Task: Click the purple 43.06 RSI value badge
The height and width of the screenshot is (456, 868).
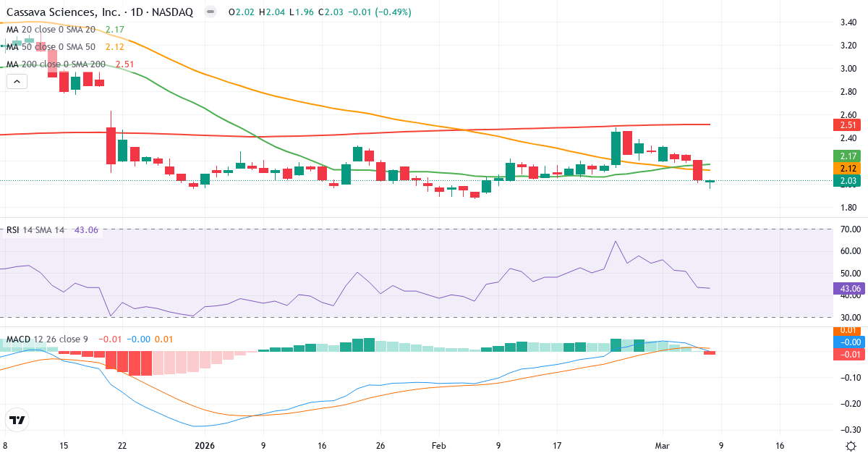Action: tap(848, 289)
